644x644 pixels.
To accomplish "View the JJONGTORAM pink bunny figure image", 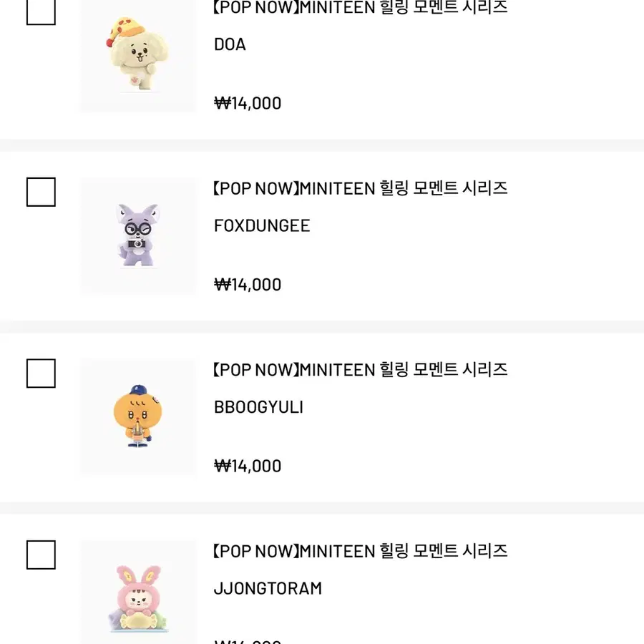I will click(138, 592).
